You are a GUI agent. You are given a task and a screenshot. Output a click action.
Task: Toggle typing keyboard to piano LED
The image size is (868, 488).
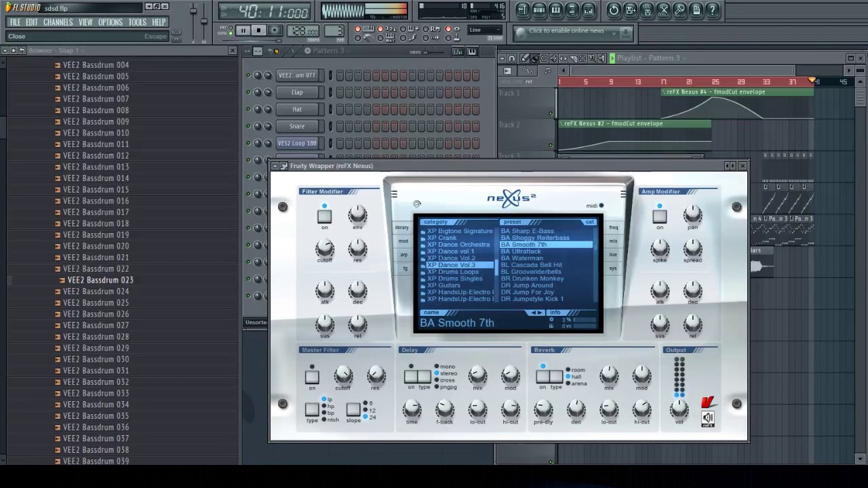tap(357, 28)
